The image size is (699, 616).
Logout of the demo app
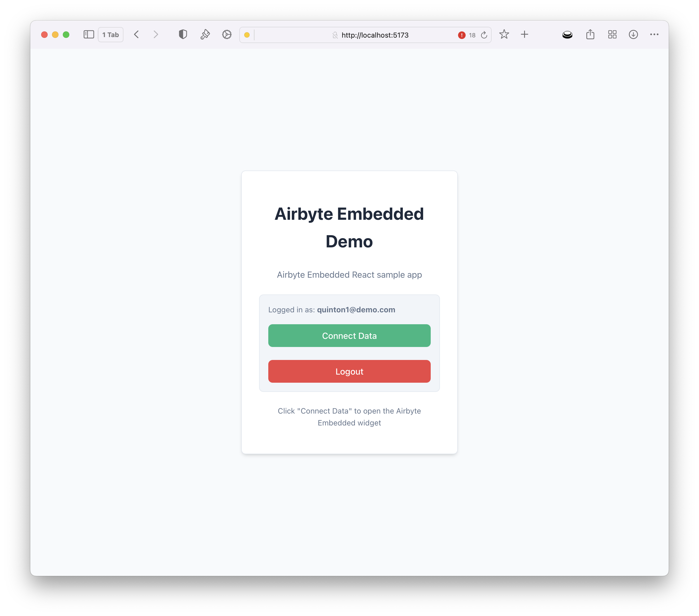(349, 371)
